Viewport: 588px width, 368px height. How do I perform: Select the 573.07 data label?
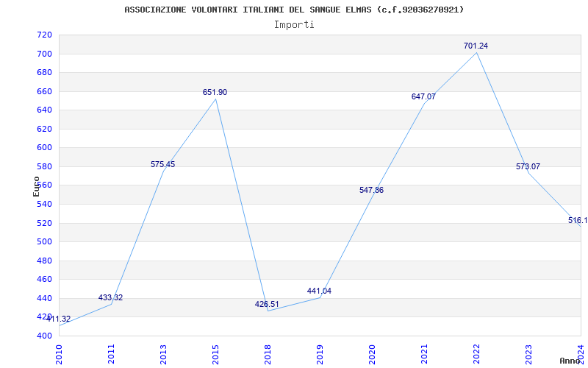coord(528,167)
